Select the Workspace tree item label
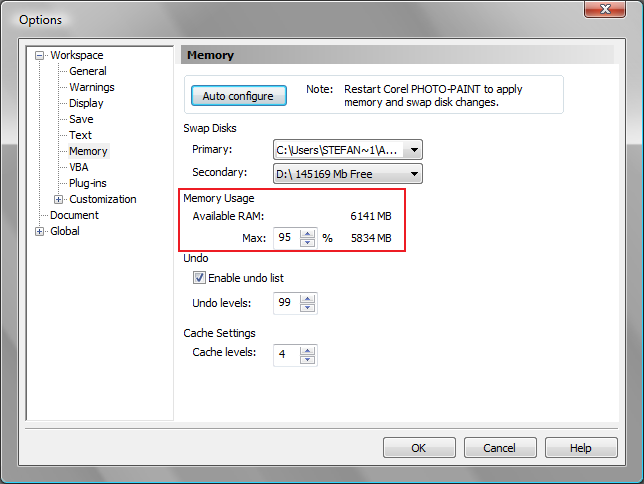Image resolution: width=644 pixels, height=484 pixels. (77, 55)
